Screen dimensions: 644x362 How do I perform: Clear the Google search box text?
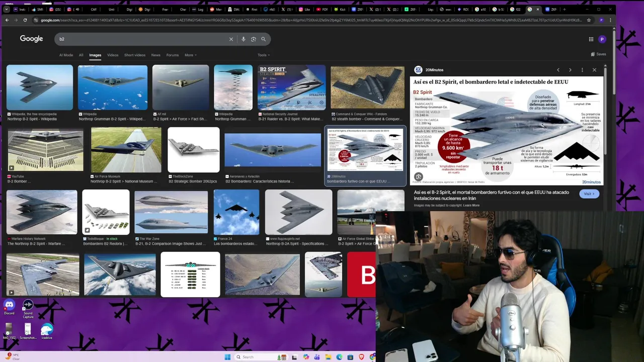pos(231,39)
